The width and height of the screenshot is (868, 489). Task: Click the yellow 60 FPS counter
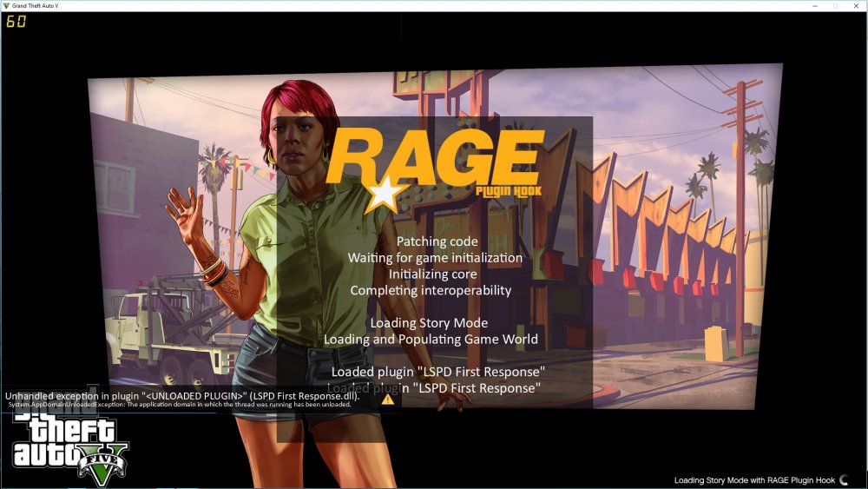[16, 22]
